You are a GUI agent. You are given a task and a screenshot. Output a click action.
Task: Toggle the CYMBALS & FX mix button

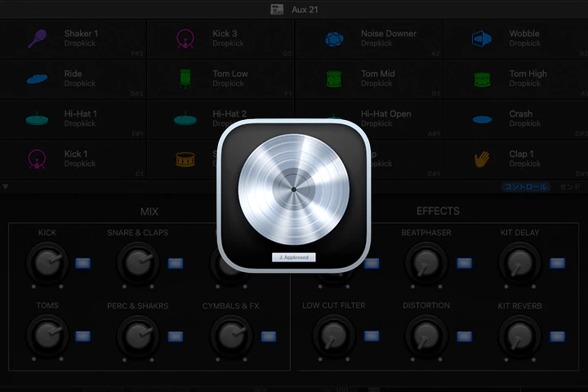click(x=268, y=336)
